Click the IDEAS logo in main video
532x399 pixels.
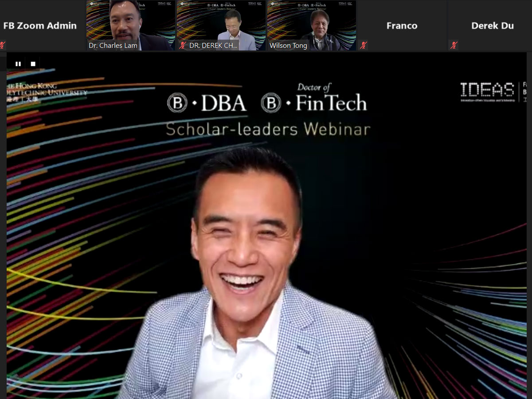(x=487, y=92)
